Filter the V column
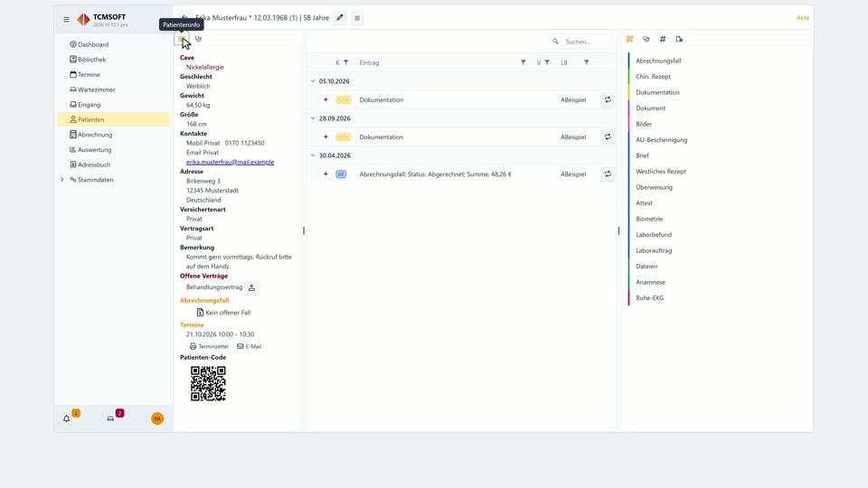Viewport: 868px width, 488px height. click(x=547, y=62)
